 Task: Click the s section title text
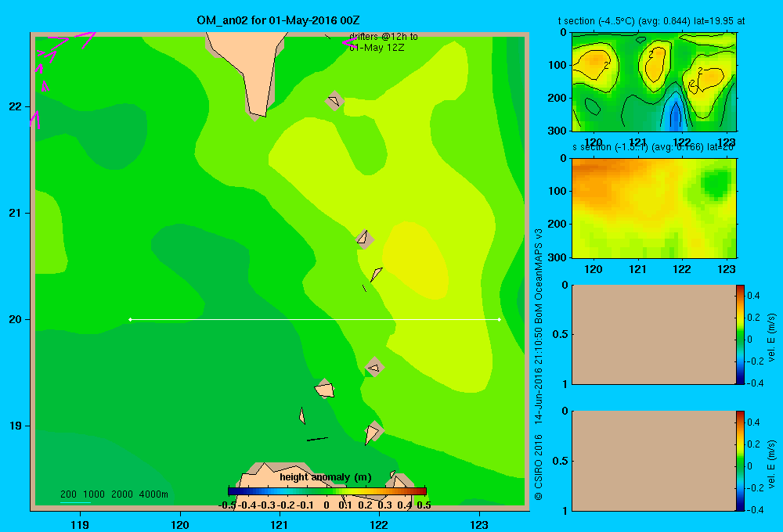[x=653, y=147]
